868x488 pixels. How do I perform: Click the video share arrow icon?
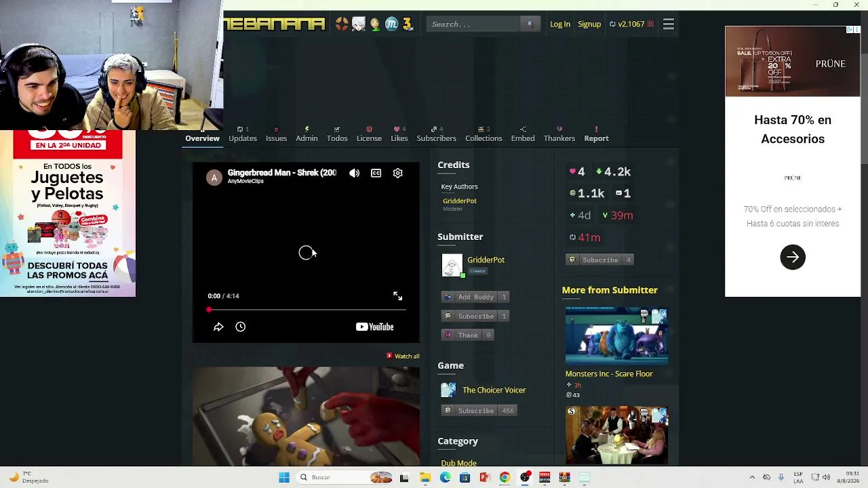(x=218, y=327)
